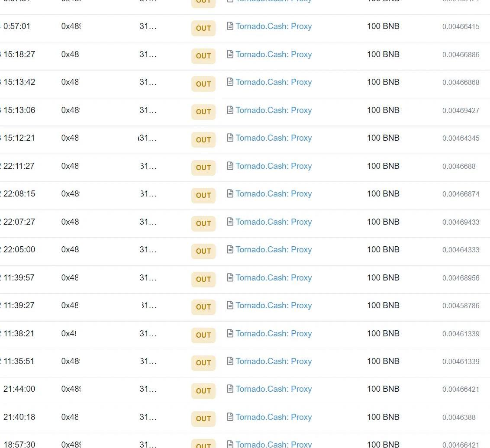490x448 pixels.
Task: Click OUT badge in the 22:11:27 row
Action: [x=203, y=168]
